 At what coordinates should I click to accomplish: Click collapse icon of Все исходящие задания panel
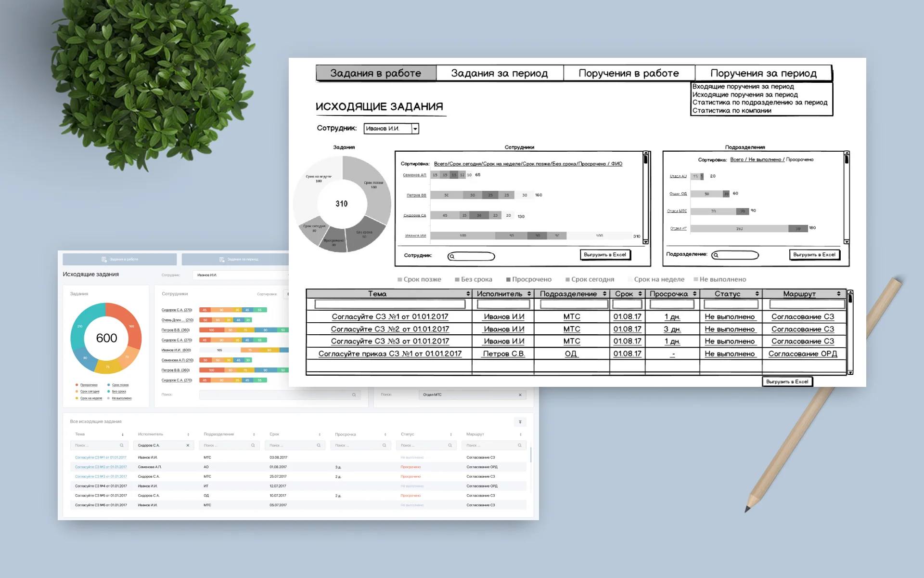(x=520, y=422)
